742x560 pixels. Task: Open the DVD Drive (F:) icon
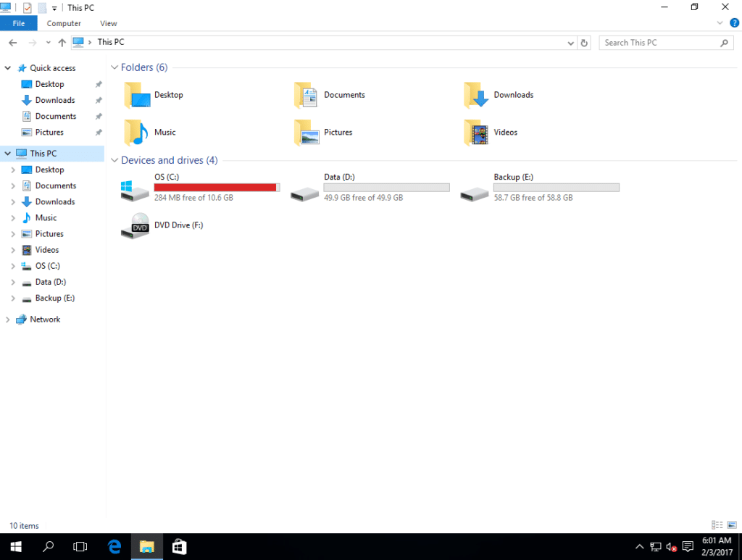(135, 226)
